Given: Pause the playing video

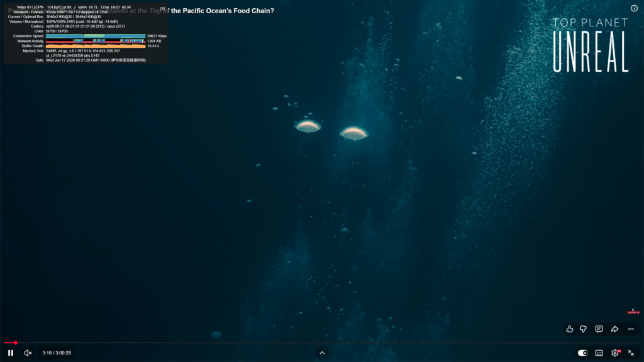Looking at the screenshot, I should (11, 353).
